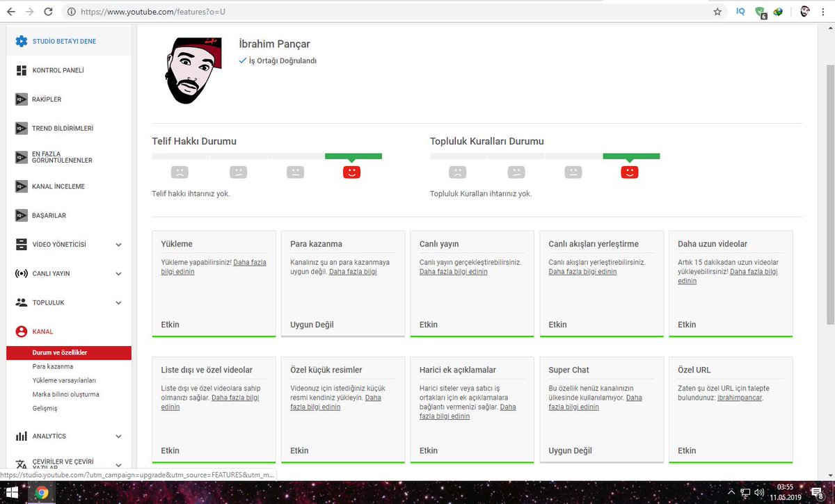Click the red smiley under Topluluk Kuralları Durumu
This screenshot has width=835, height=504.
coord(630,172)
